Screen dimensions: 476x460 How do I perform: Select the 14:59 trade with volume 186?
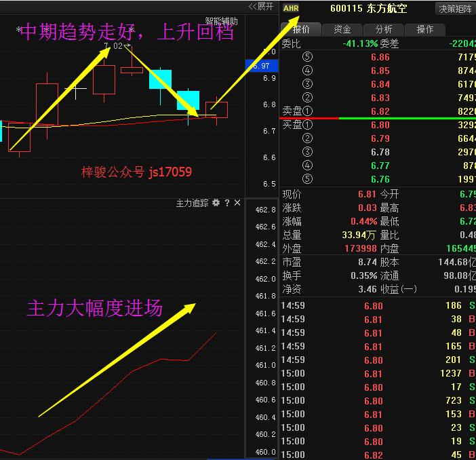(378, 306)
